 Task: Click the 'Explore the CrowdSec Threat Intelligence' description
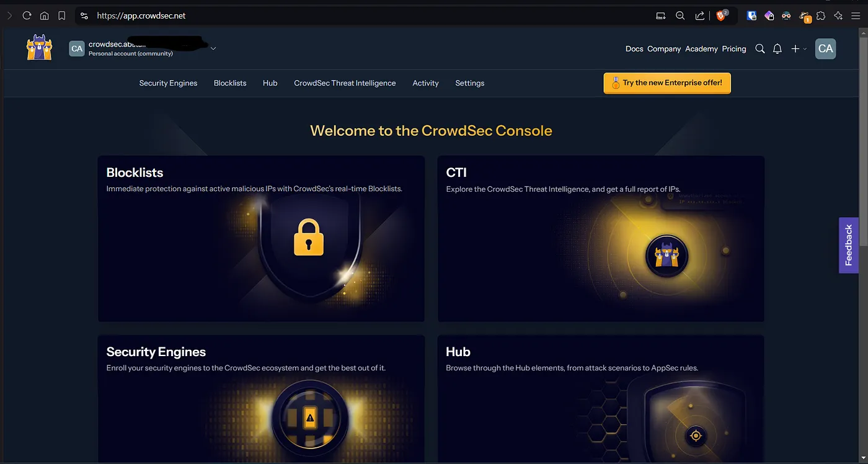click(x=564, y=189)
